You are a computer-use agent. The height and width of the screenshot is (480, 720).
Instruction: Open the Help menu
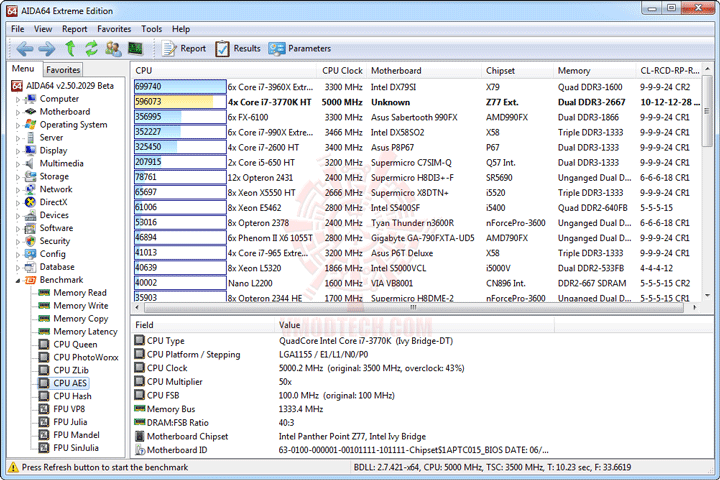(x=181, y=29)
